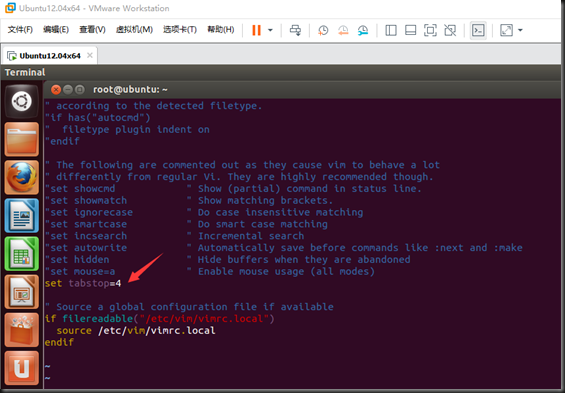Toggle the console view icon
This screenshot has height=393, width=565.
pos(478,30)
